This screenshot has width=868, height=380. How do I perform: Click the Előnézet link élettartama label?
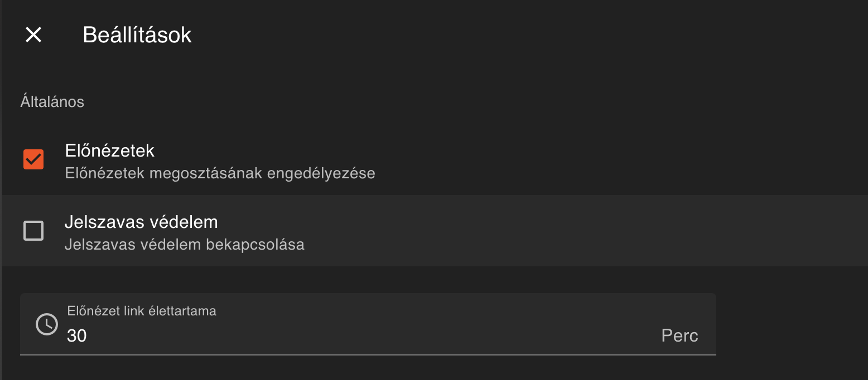click(x=141, y=311)
